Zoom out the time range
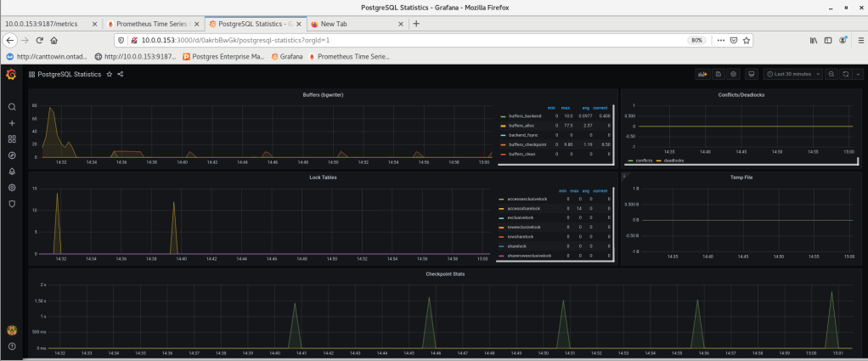 pyautogui.click(x=831, y=75)
